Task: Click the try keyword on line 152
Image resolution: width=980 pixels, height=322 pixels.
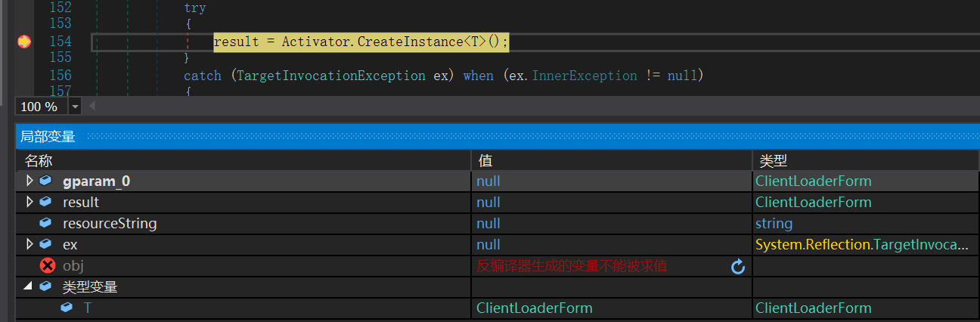Action: tap(194, 8)
